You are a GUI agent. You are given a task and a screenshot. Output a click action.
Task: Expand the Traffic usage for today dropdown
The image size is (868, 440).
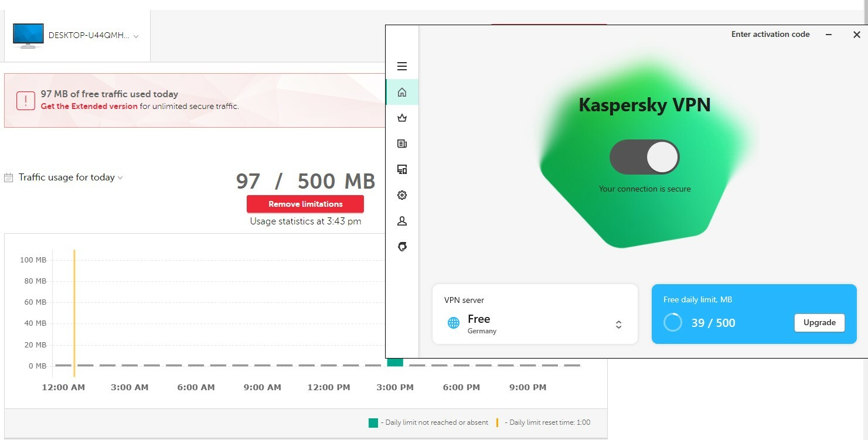pos(70,178)
